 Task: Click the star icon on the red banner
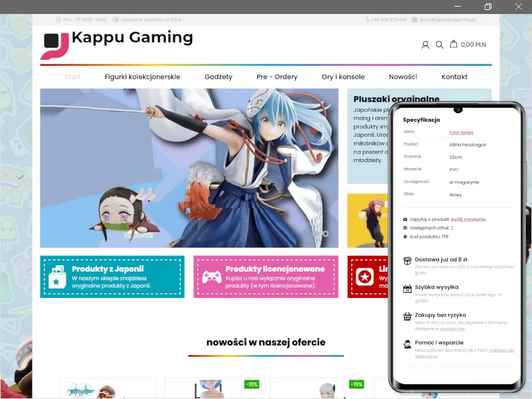click(x=364, y=277)
